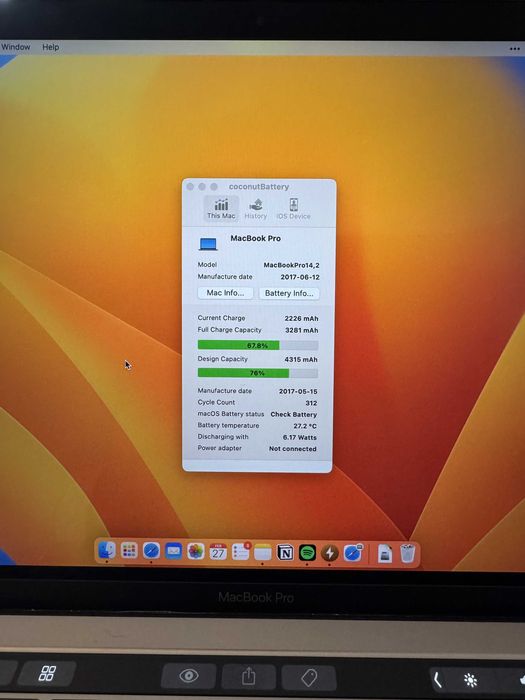525x700 pixels.
Task: Click the Check Battery status text
Action: coord(293,414)
